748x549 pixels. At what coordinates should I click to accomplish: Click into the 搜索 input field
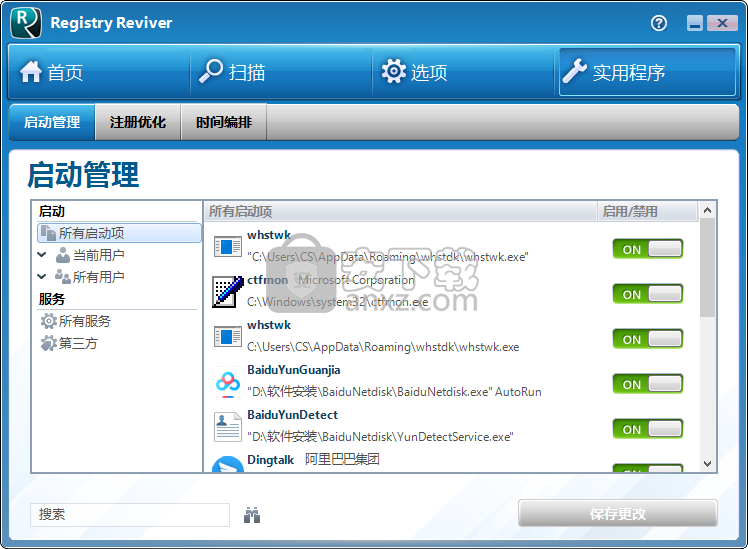[130, 515]
